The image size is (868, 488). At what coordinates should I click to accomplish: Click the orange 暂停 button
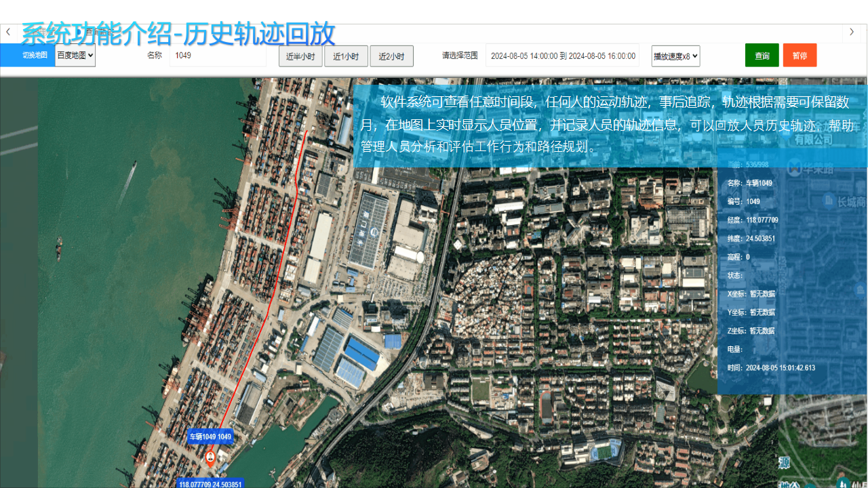pos(800,56)
